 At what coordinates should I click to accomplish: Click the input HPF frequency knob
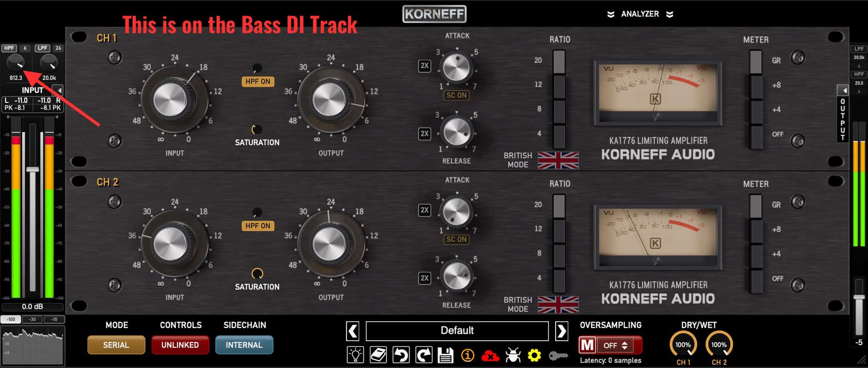(x=15, y=63)
